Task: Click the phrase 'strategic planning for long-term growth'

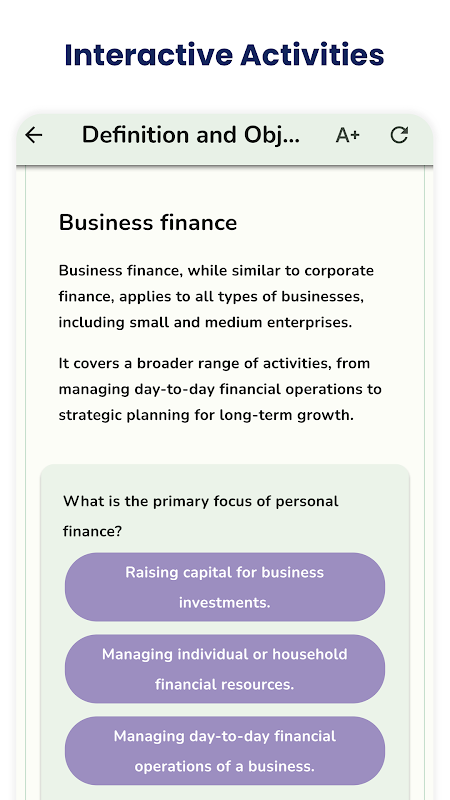Action: click(206, 415)
